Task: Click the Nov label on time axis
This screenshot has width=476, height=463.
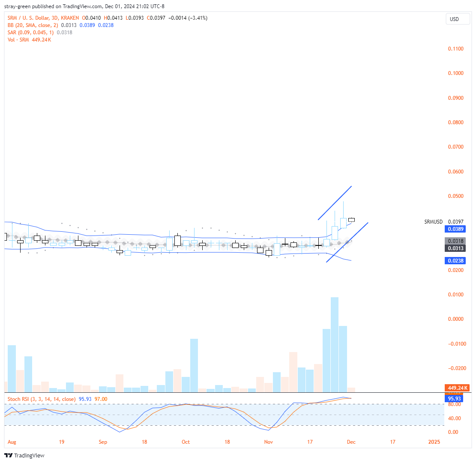Action: pyautogui.click(x=268, y=442)
